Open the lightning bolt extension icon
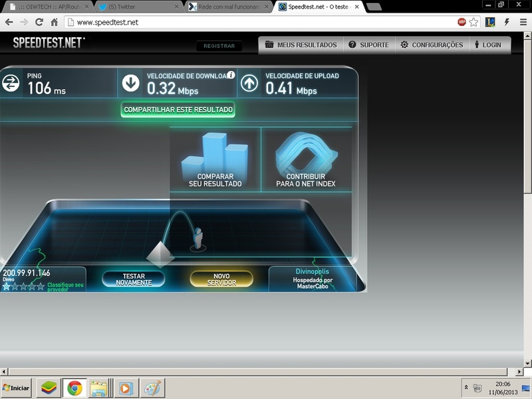532x399 pixels. tap(507, 23)
